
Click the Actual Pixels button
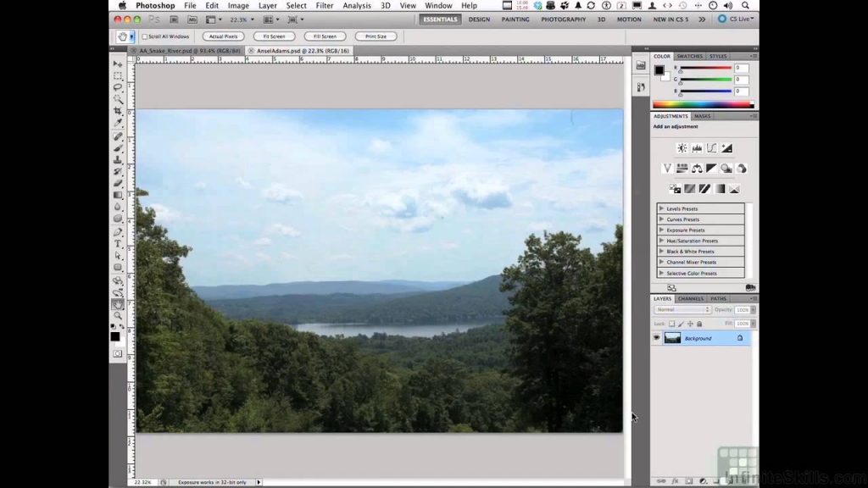tap(224, 36)
